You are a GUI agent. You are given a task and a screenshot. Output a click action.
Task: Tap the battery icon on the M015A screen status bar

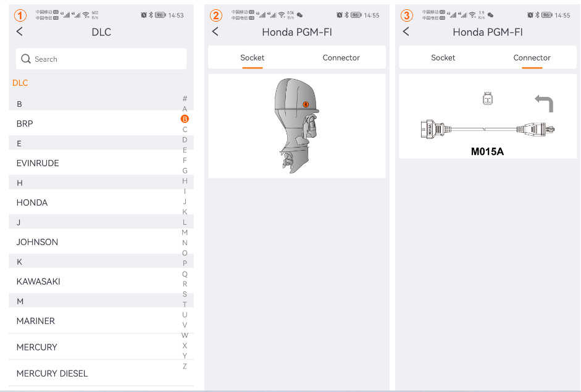tap(547, 15)
